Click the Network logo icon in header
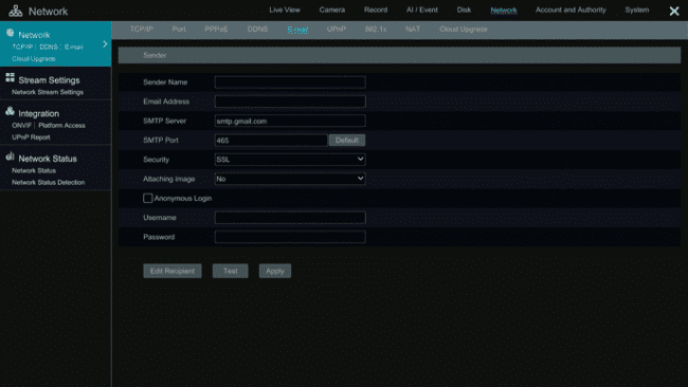This screenshot has width=688, height=387. [x=15, y=11]
